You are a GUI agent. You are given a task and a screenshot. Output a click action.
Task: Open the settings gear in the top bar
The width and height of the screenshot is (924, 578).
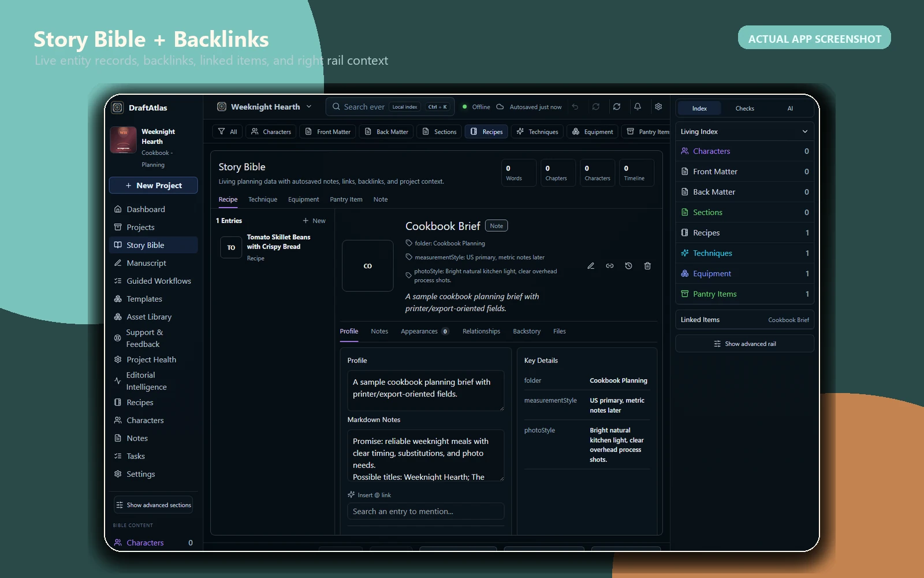658,107
